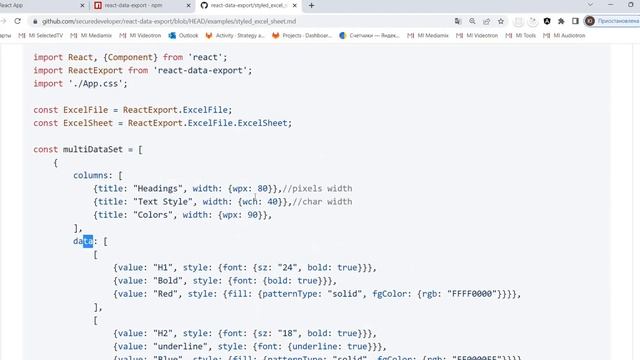Open the Outlook bookmark
640x360 pixels.
point(184,36)
